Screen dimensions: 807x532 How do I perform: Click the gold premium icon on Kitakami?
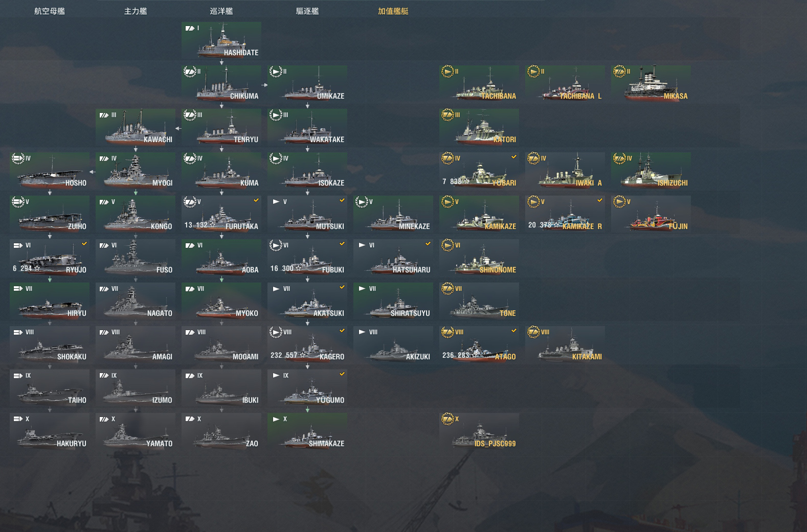533,332
